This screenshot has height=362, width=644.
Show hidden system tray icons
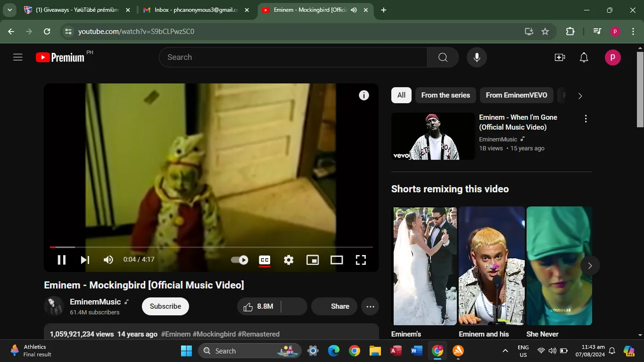505,351
